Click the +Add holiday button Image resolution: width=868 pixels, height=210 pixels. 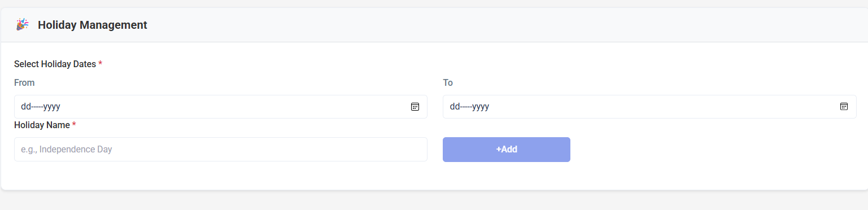(x=507, y=150)
